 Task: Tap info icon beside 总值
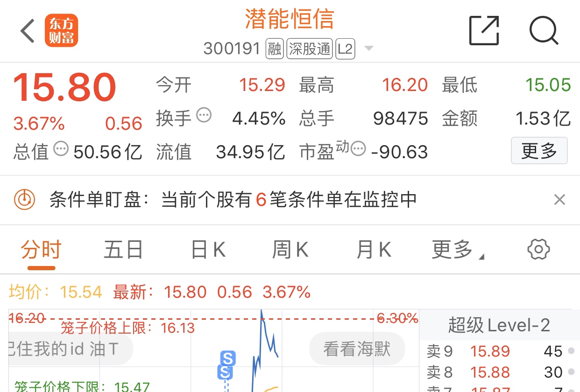[61, 149]
